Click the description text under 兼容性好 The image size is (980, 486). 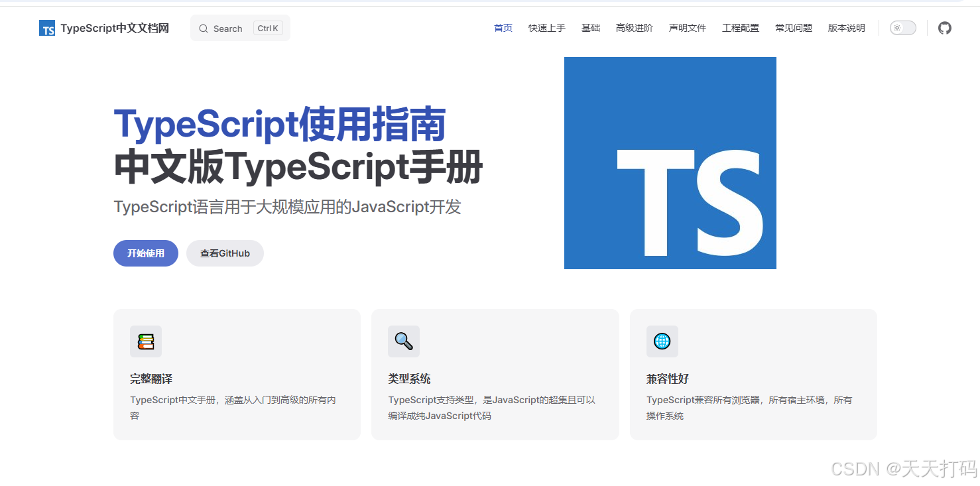[x=749, y=408]
